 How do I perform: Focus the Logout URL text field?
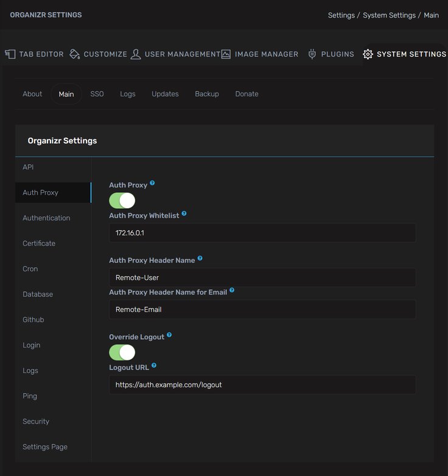(x=262, y=385)
